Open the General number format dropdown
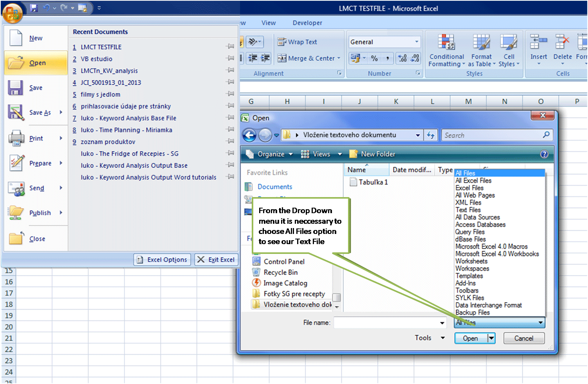The image size is (588, 384). [417, 42]
